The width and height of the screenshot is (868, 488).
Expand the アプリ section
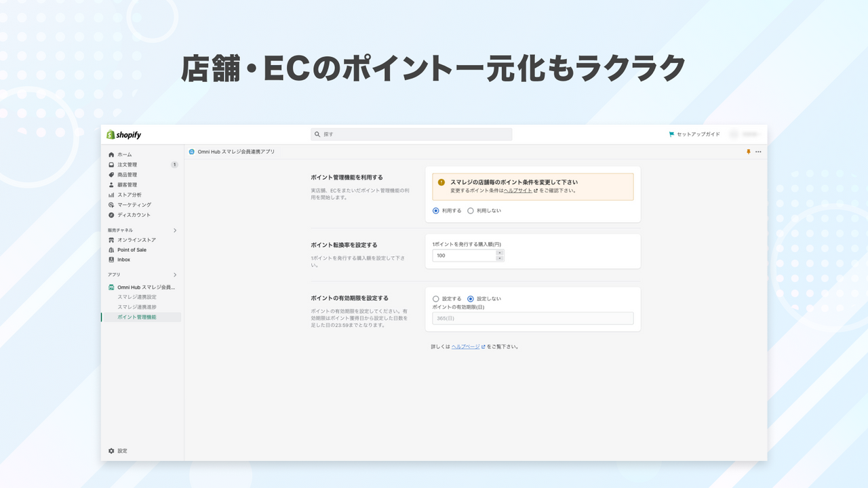175,274
